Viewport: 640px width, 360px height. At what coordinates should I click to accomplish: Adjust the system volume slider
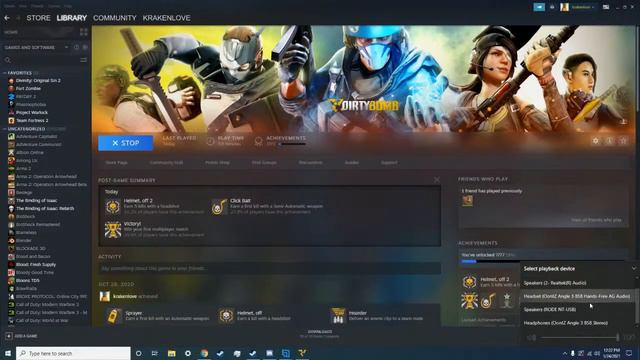click(x=580, y=337)
